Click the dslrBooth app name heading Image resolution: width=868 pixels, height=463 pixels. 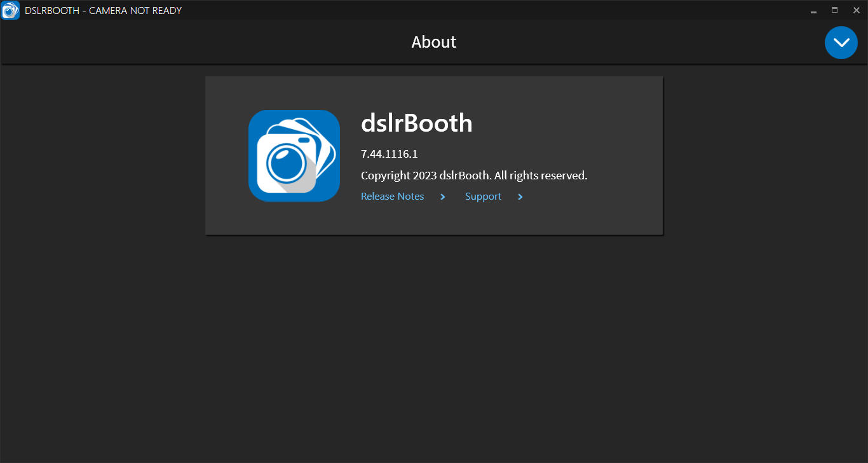(x=417, y=123)
